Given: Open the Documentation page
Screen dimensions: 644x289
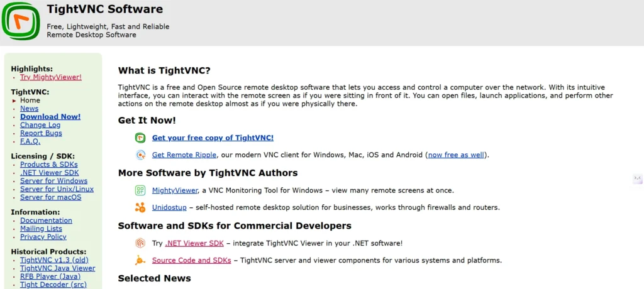Looking at the screenshot, I should pyautogui.click(x=46, y=220).
